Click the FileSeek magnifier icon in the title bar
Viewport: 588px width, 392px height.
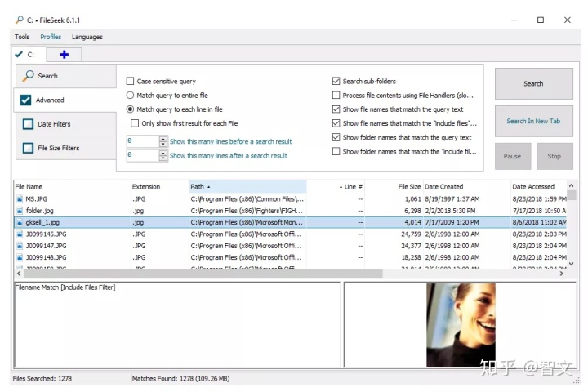(x=19, y=20)
